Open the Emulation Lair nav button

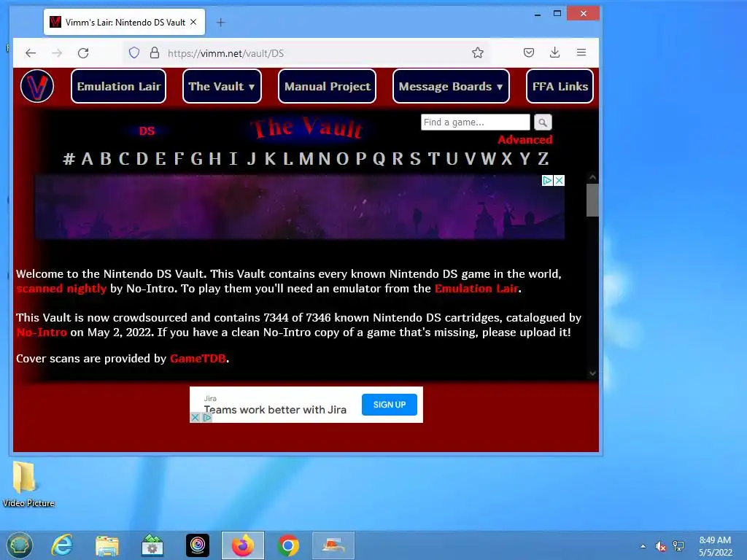coord(119,86)
